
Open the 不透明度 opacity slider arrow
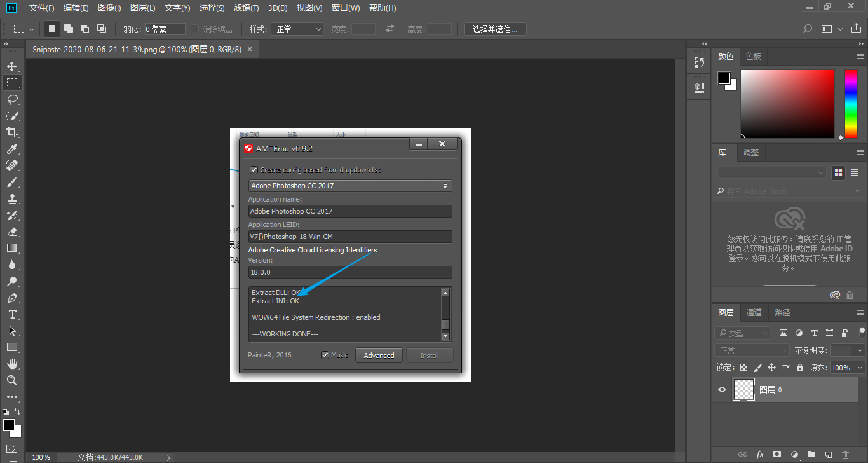click(860, 350)
